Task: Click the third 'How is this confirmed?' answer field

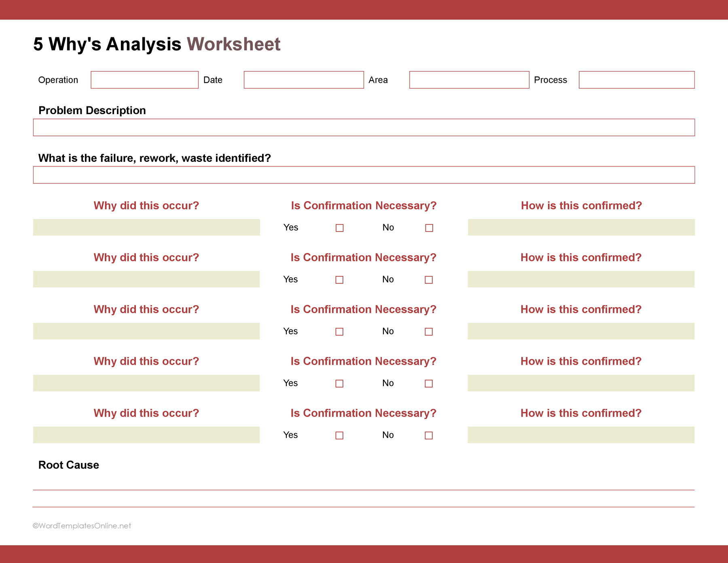Action: (x=581, y=331)
